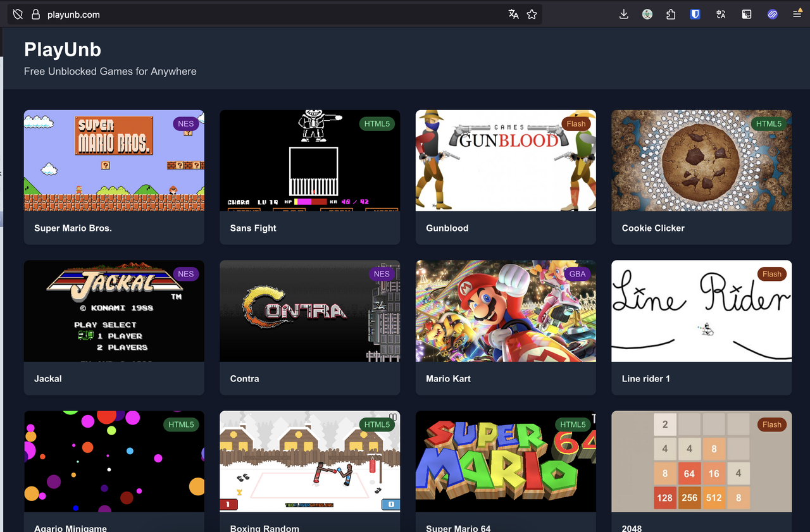
Task: Click the Sans Fight title text
Action: point(253,228)
